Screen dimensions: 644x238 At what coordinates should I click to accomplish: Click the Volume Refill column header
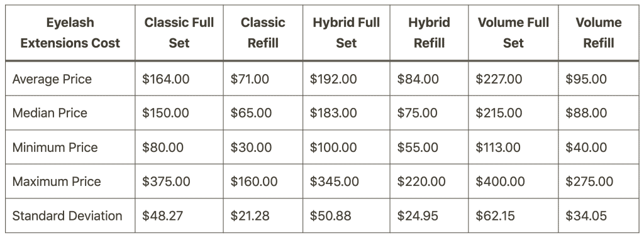599,33
